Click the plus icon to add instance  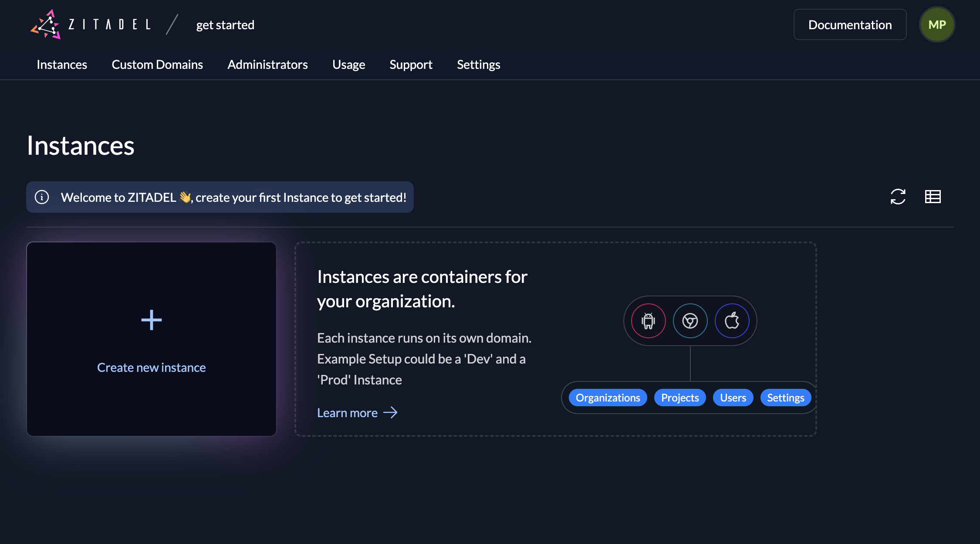tap(151, 320)
